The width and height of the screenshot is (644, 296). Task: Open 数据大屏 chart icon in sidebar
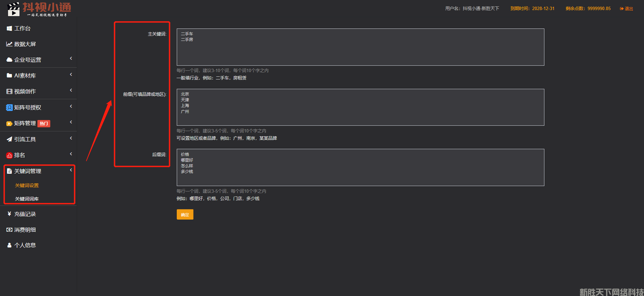coord(9,44)
